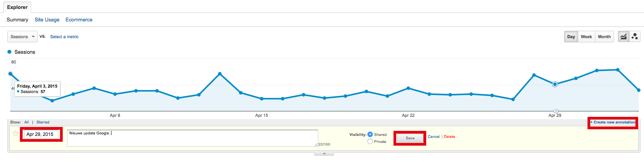Show Starred annotations only
Screen dimensions: 644x162
[x=43, y=122]
